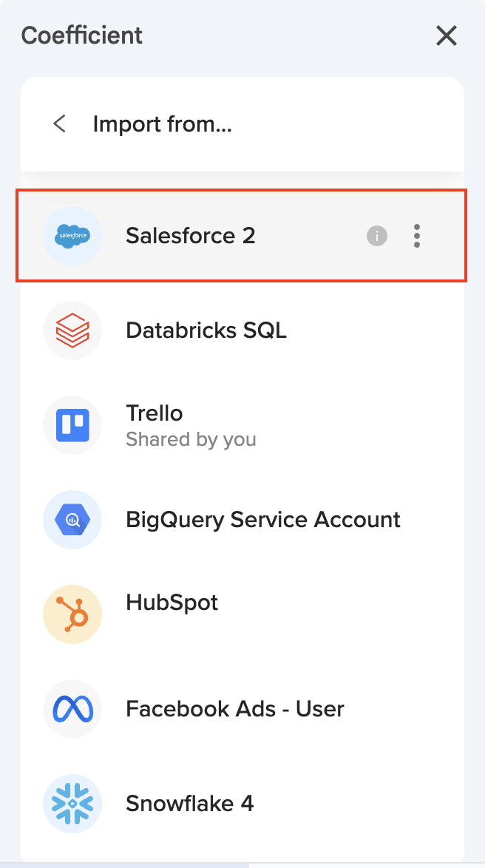This screenshot has height=868, width=485.
Task: Show info for the Salesforce 2 connection
Action: [x=377, y=236]
